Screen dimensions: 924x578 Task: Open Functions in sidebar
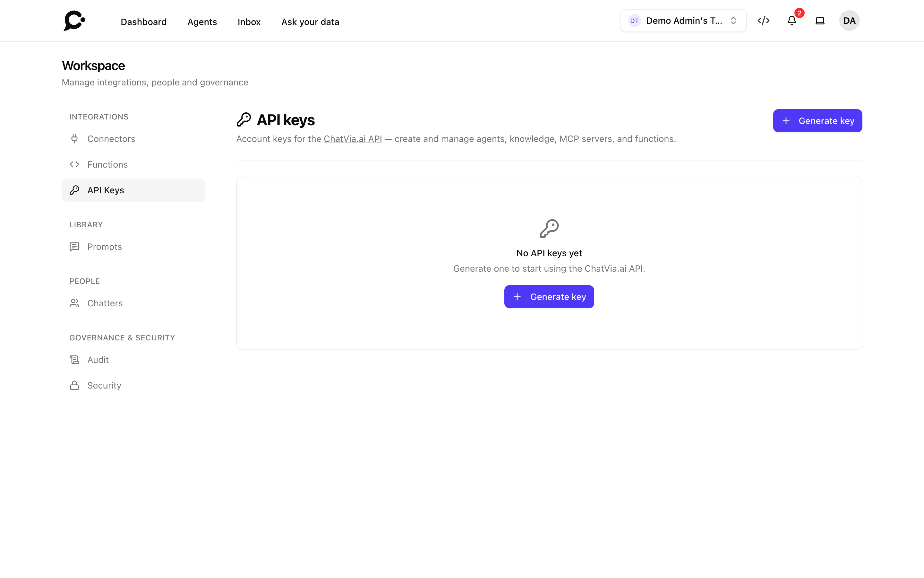[133, 164]
